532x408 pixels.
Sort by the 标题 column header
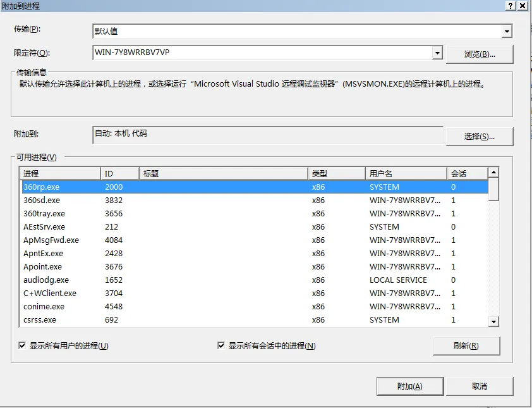coord(224,173)
